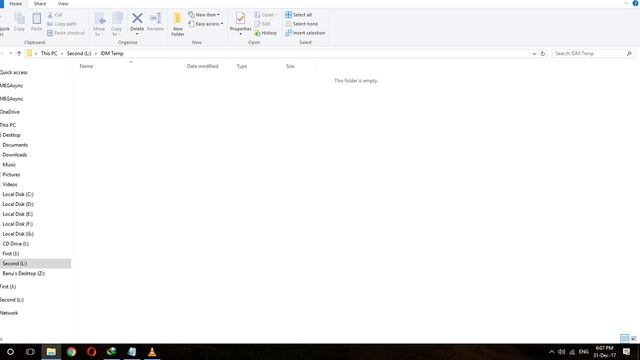Click the Copy path icon

click(x=50, y=24)
